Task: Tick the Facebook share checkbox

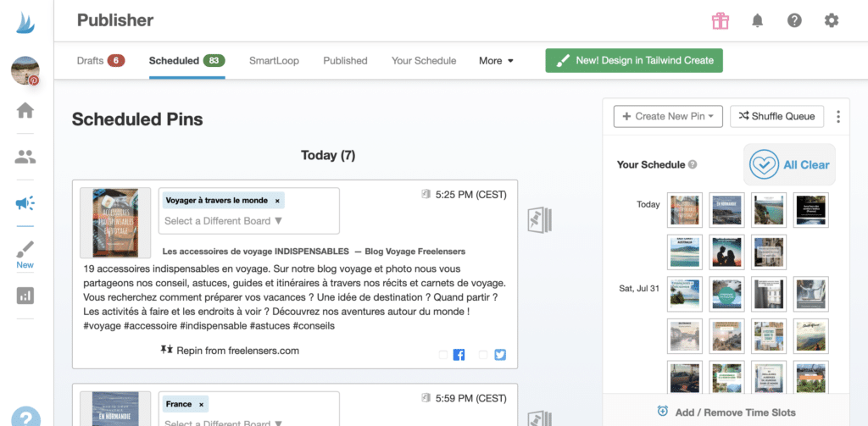Action: point(442,355)
